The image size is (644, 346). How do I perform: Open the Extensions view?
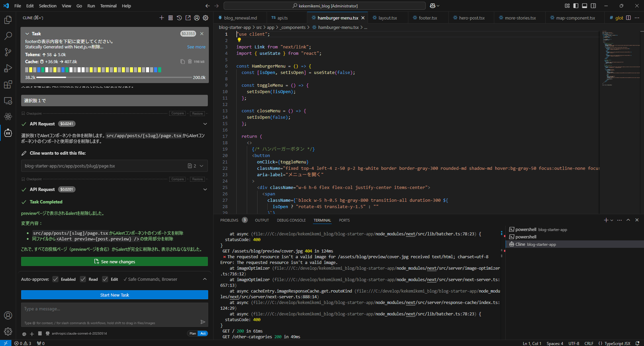click(8, 84)
